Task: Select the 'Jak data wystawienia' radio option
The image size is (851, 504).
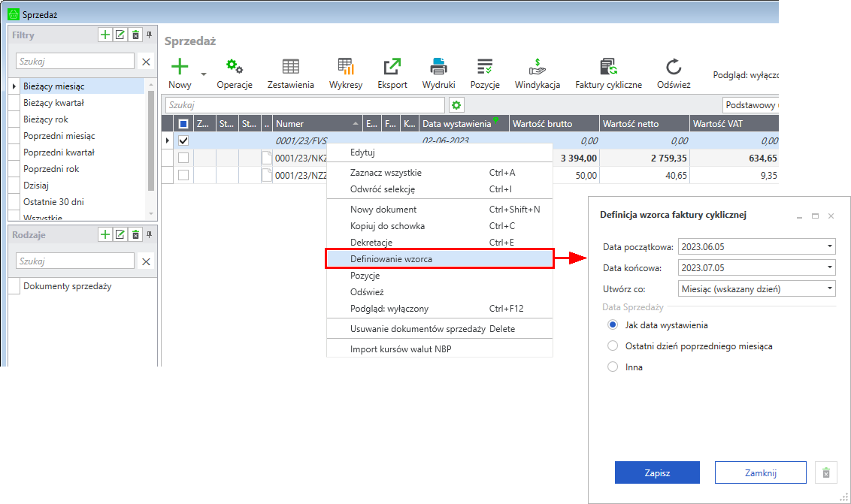Action: 613,325
